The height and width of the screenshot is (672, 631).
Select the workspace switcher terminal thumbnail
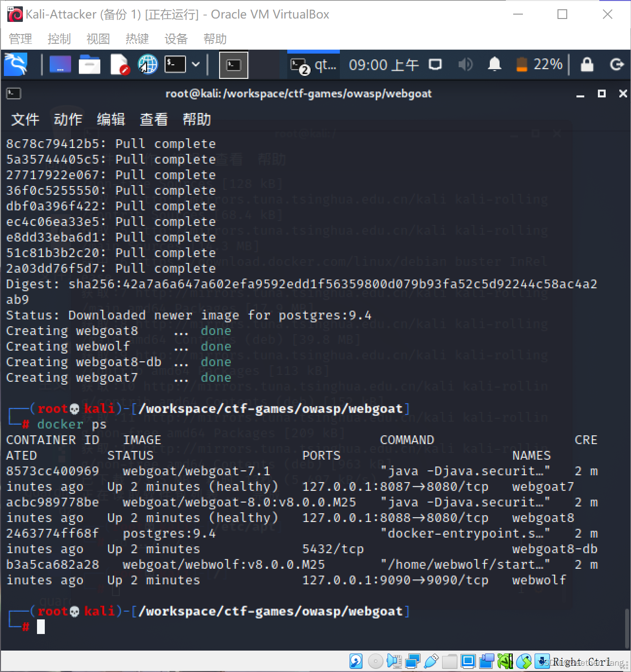(x=234, y=65)
